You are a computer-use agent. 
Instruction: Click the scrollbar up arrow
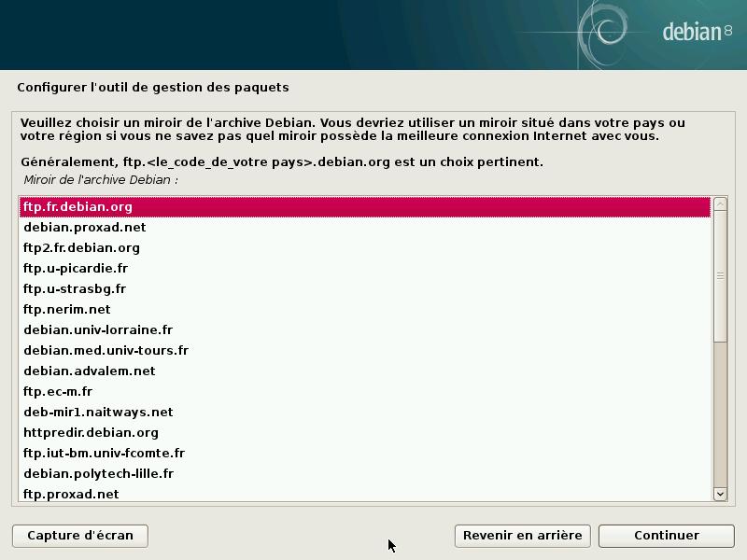coord(720,204)
